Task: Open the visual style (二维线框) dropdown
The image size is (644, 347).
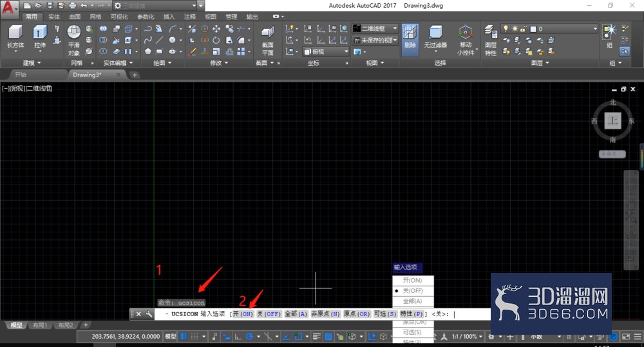Action: coord(375,28)
